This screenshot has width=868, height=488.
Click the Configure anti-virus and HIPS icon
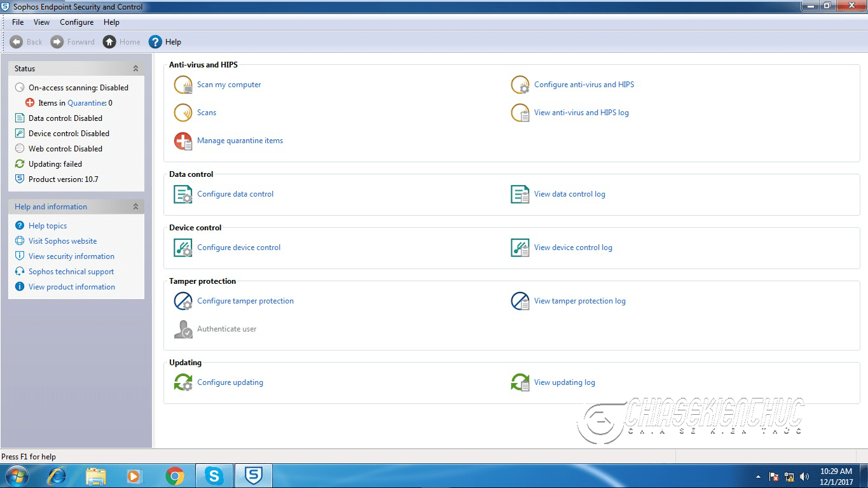click(520, 85)
